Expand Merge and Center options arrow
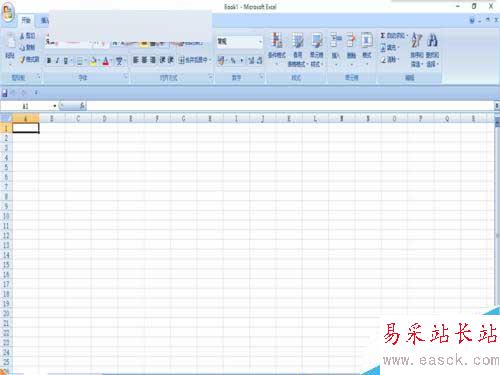 210,60
